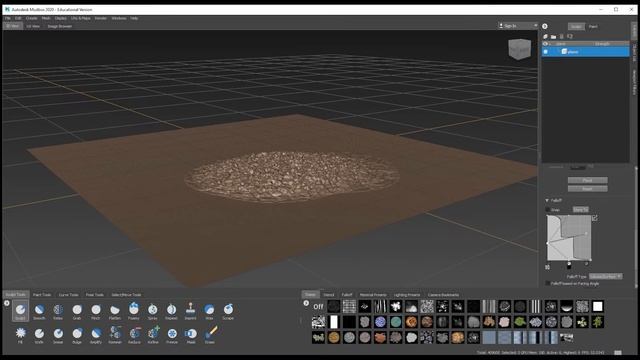Select the Pinch tool

pyautogui.click(x=96, y=311)
